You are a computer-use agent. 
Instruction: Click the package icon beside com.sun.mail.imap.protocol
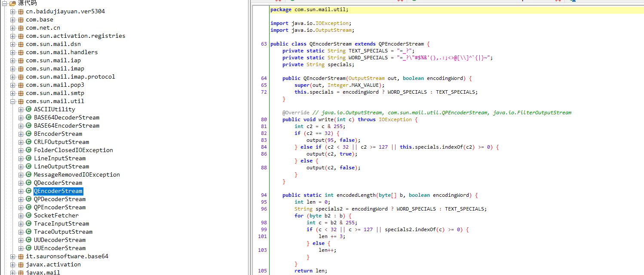click(21, 77)
